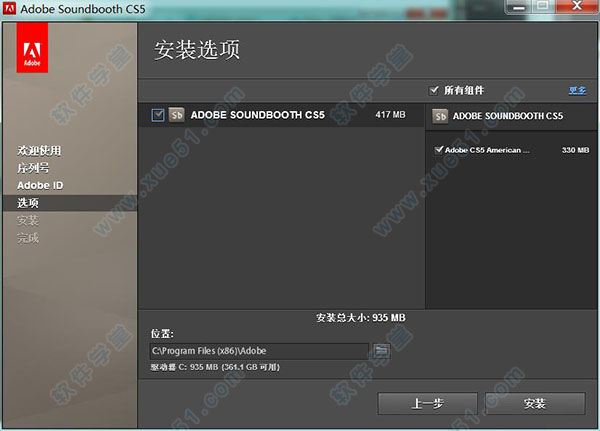Image resolution: width=600 pixels, height=431 pixels.
Task: Select 序列号 step in sidebar
Action: 33,168
